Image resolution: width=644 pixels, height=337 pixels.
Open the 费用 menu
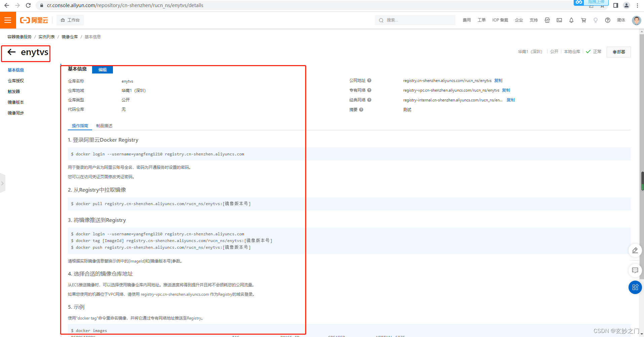[x=467, y=20]
